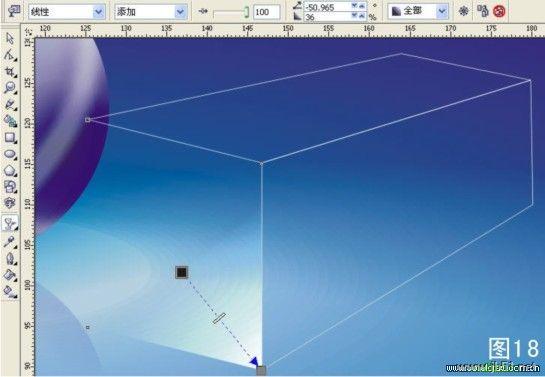Click the red Clear Transparency icon
The height and width of the screenshot is (377, 545).
tap(499, 12)
